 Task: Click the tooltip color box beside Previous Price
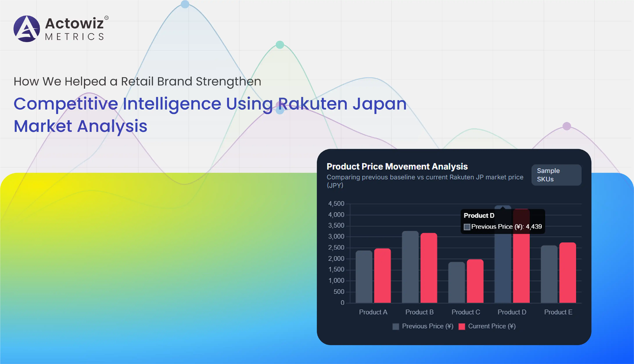(467, 227)
